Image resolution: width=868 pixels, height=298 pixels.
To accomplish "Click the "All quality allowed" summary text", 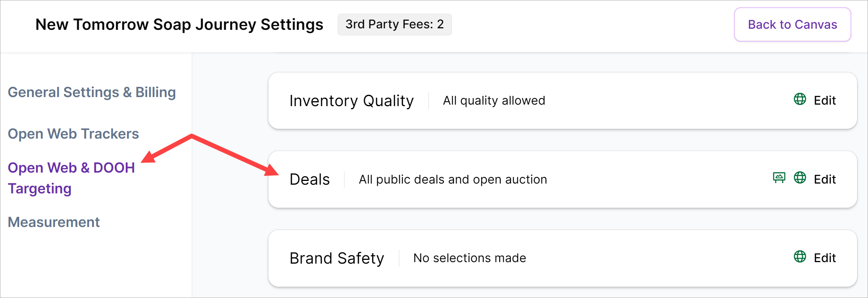I will [x=494, y=101].
